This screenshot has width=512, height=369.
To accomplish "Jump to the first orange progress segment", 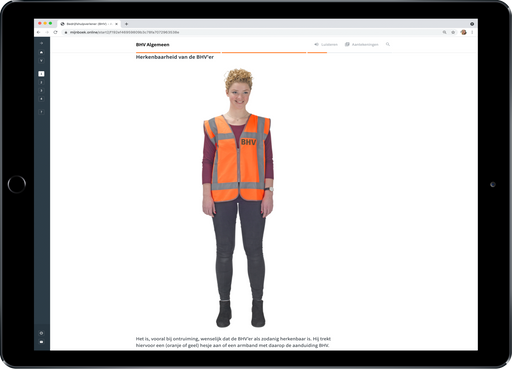I will click(178, 52).
